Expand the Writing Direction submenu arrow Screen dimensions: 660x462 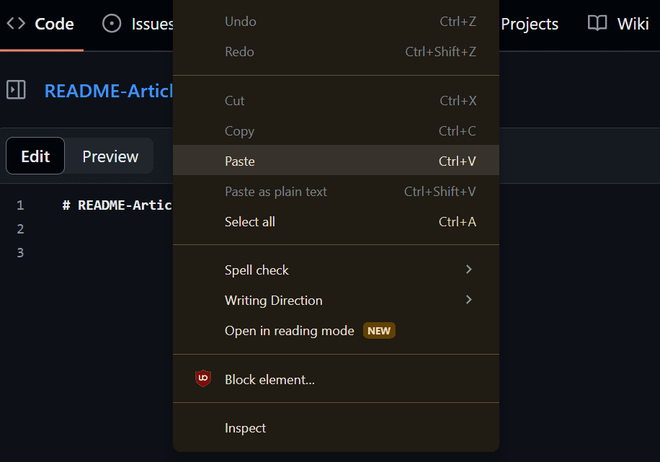[x=468, y=300]
